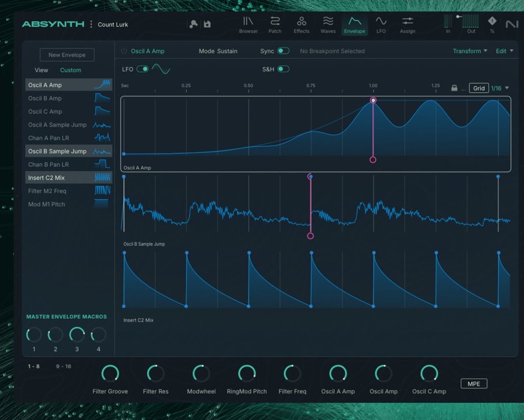
Task: Click master envelope macro knob 3
Action: (77, 335)
